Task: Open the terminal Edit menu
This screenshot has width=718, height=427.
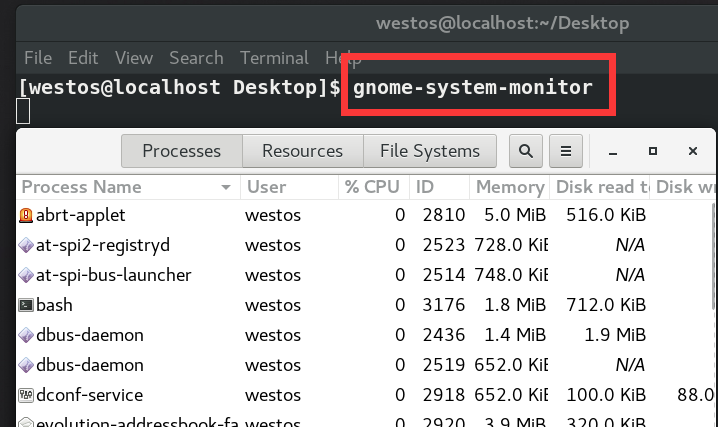Action: click(x=83, y=58)
